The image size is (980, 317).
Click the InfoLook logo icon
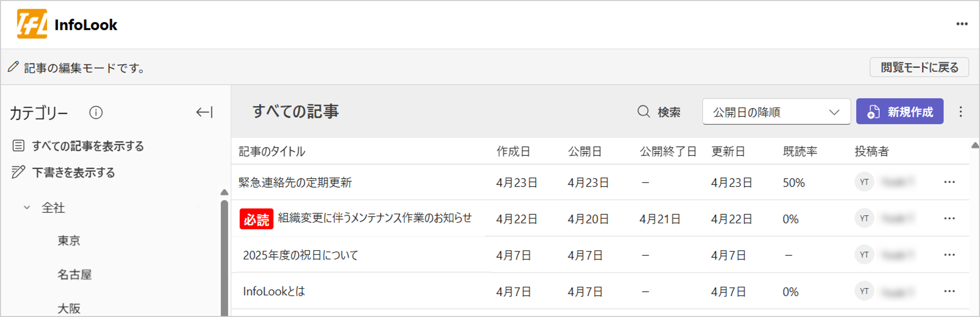[32, 24]
